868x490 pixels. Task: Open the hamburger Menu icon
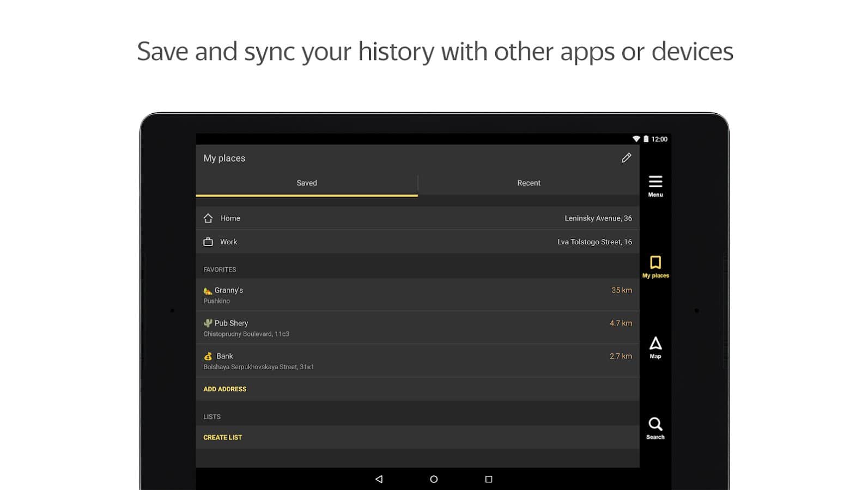tap(655, 185)
